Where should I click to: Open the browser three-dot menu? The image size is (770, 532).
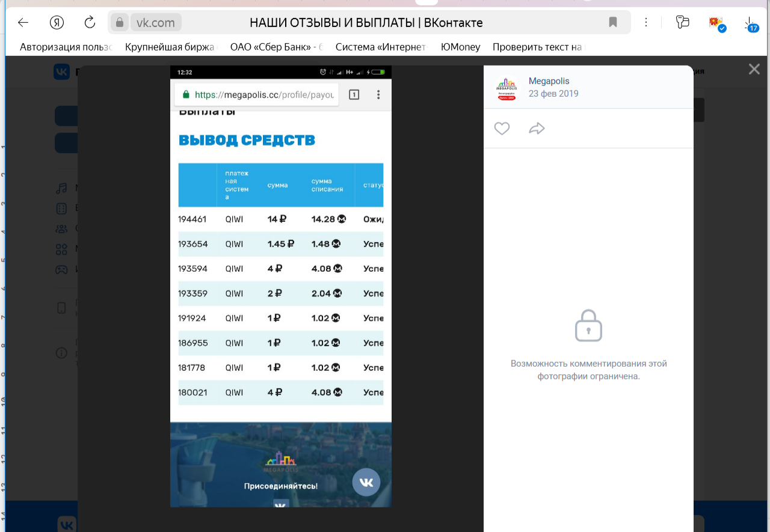pos(646,23)
